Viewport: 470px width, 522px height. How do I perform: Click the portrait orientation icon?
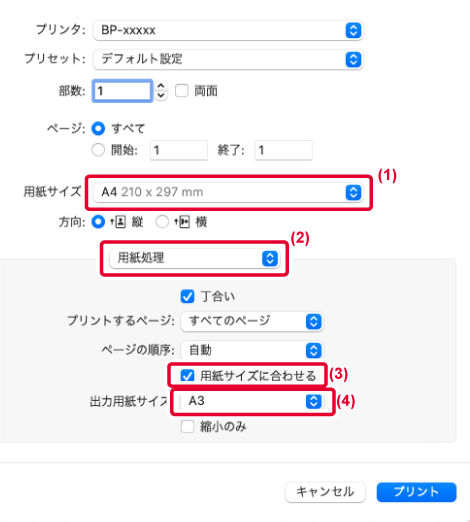(x=118, y=222)
